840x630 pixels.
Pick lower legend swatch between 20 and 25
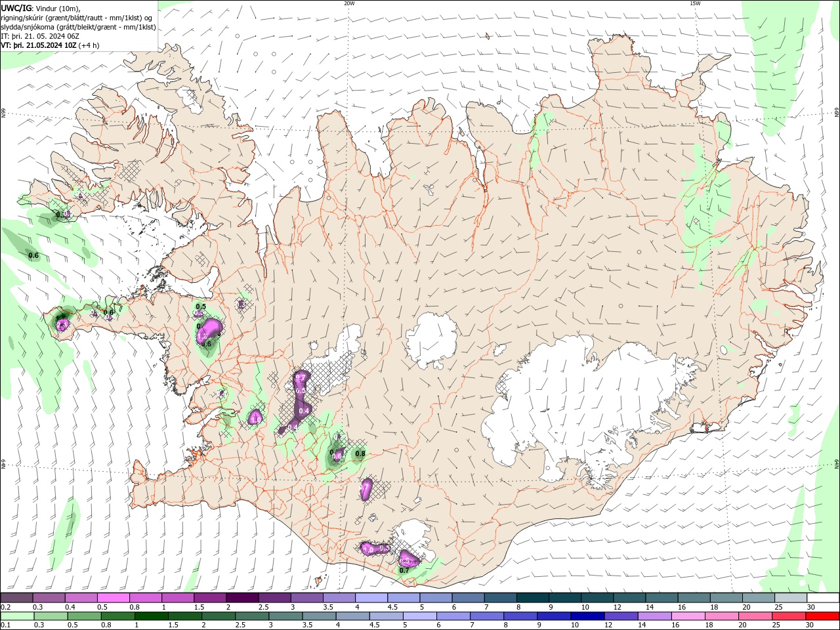pos(755,616)
